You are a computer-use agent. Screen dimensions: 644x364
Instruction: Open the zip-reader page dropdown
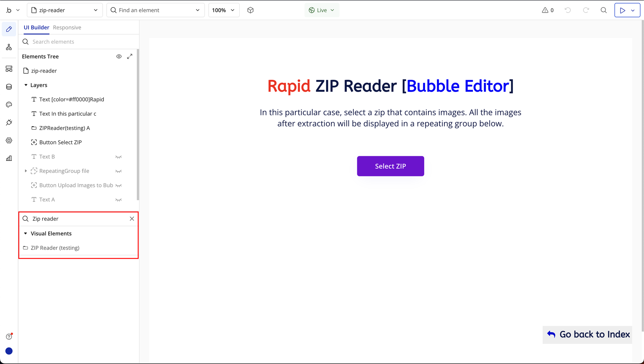[65, 10]
